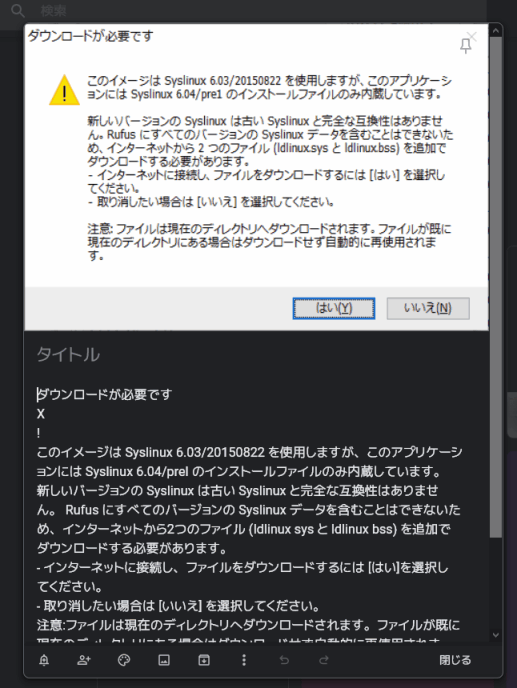Open the reminder bell icon

point(44,660)
